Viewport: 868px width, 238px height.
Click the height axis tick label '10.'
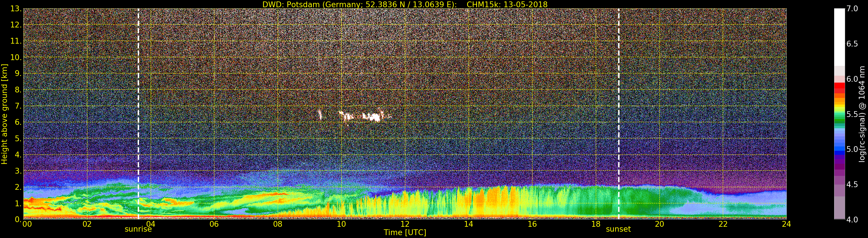pyautogui.click(x=16, y=57)
